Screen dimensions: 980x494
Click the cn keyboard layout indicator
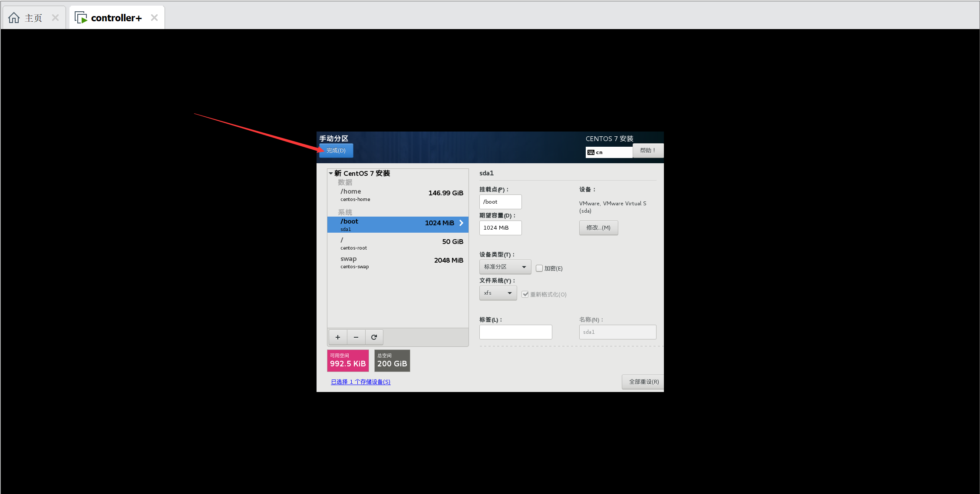click(609, 152)
